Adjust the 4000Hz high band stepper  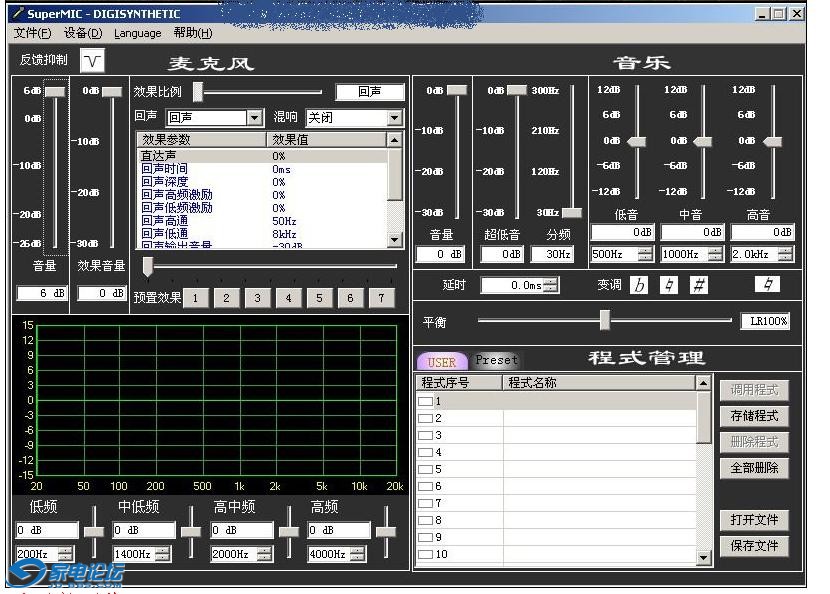click(x=358, y=554)
